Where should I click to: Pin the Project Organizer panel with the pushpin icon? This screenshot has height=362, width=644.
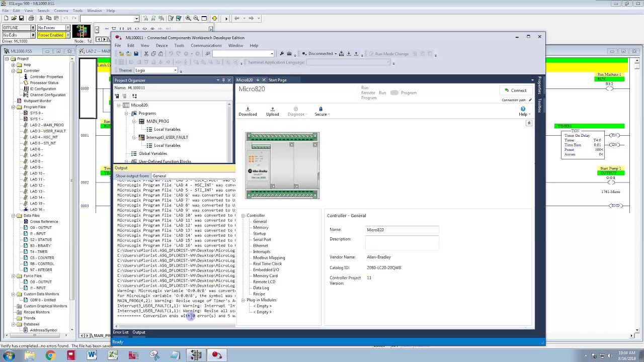pyautogui.click(x=223, y=80)
